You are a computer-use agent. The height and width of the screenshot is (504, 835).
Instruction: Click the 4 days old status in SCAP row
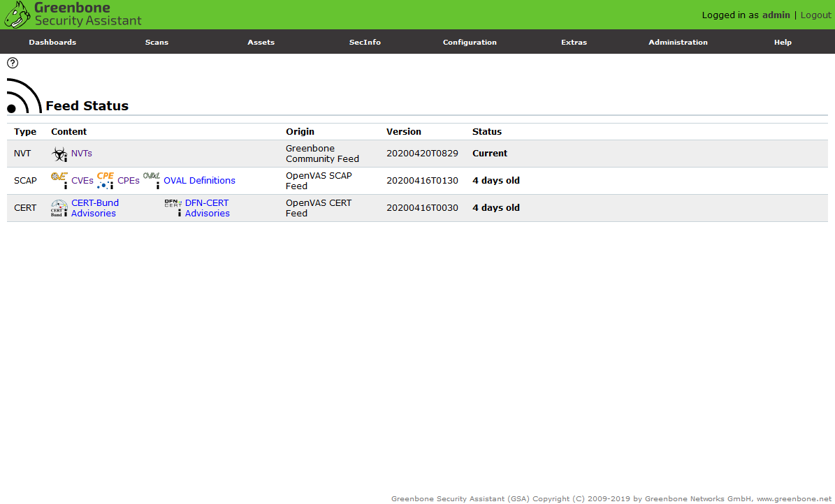[x=496, y=180]
